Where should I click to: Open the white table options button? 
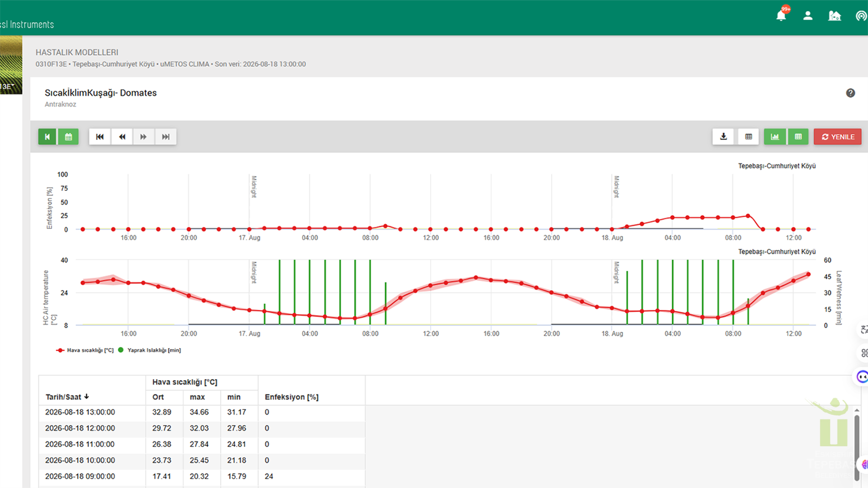[749, 137]
